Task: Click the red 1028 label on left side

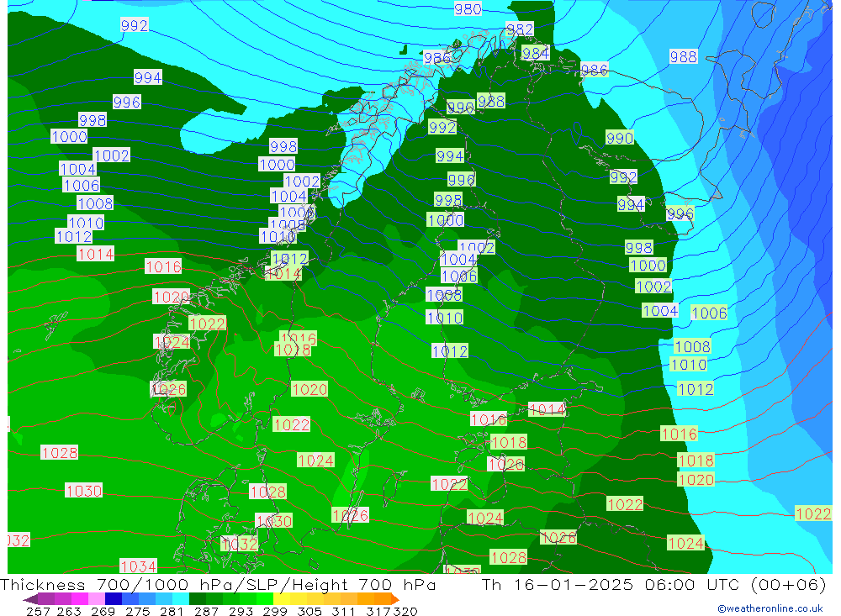Action: 60,453
